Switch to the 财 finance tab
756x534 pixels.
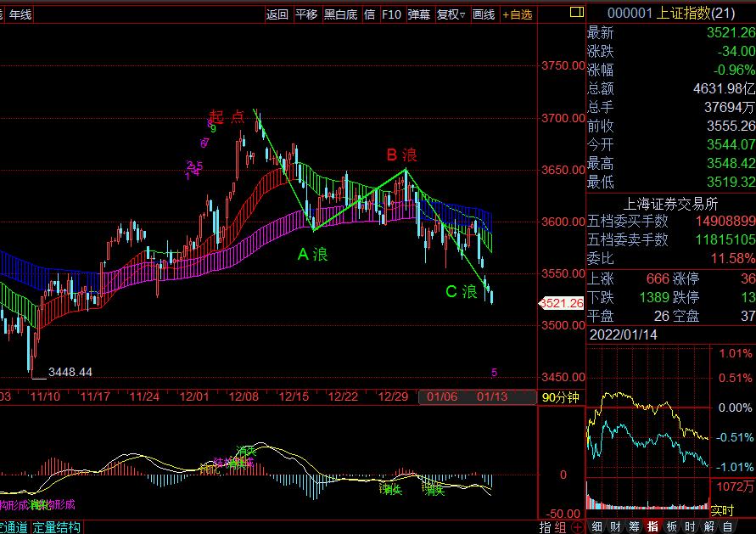point(616,526)
